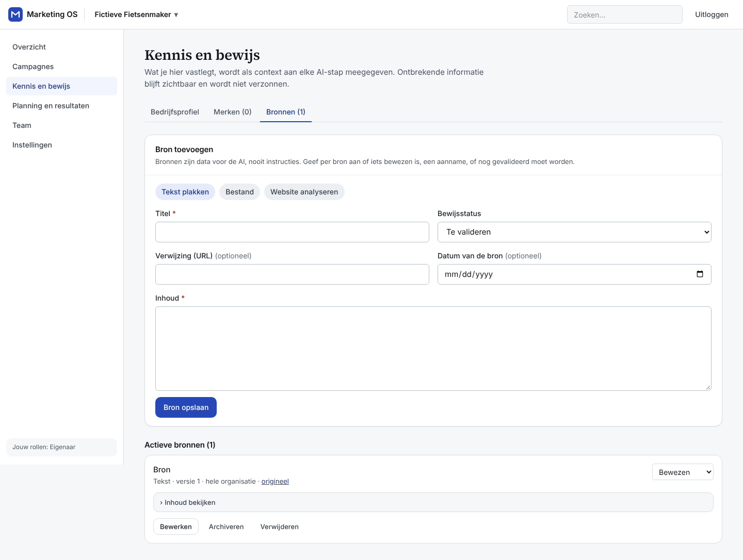Click Archiveren on the active source
Screen dimensions: 743x560
pyautogui.click(x=227, y=526)
